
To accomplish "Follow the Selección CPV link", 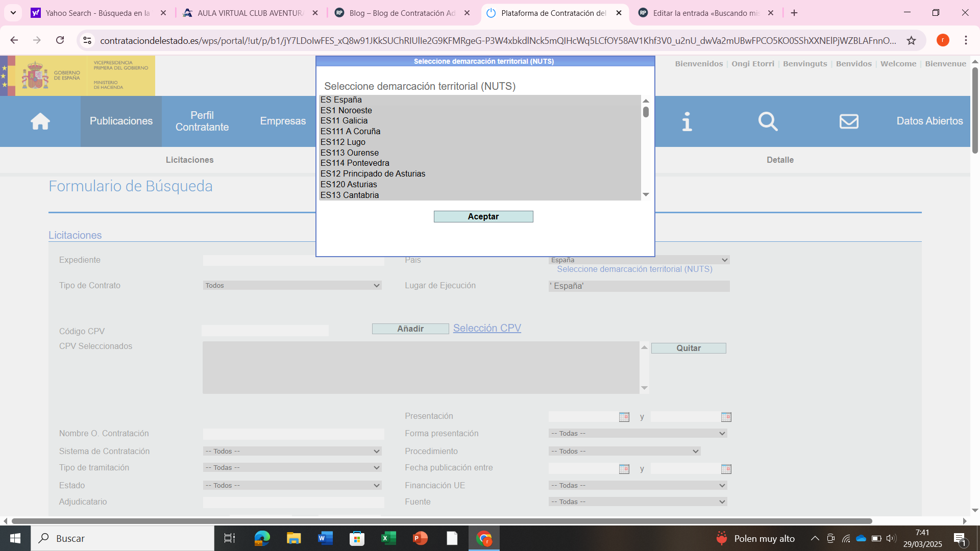I will (486, 329).
